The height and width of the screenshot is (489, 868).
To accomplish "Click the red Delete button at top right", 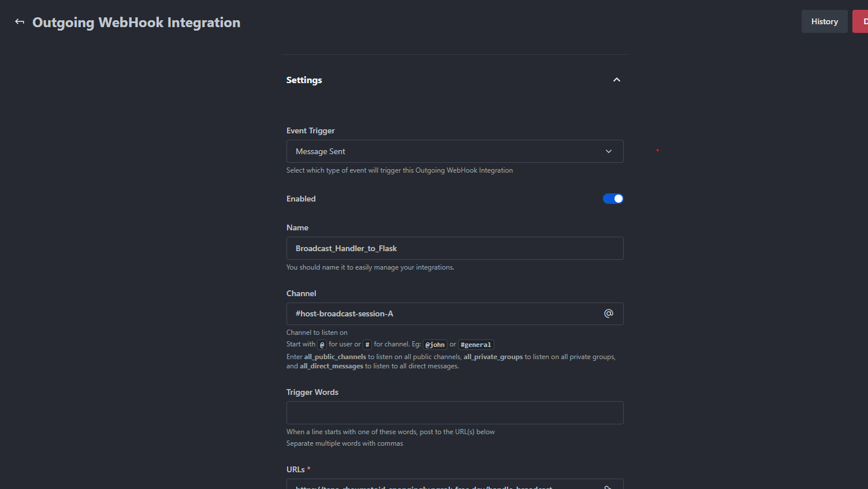I will [861, 21].
